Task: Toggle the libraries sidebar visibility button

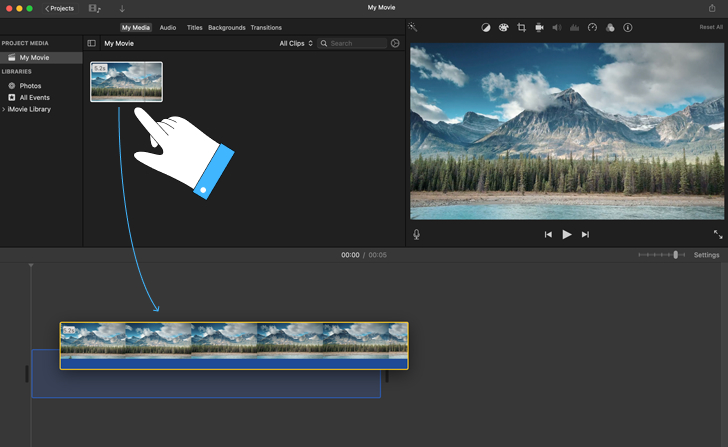Action: 91,43
